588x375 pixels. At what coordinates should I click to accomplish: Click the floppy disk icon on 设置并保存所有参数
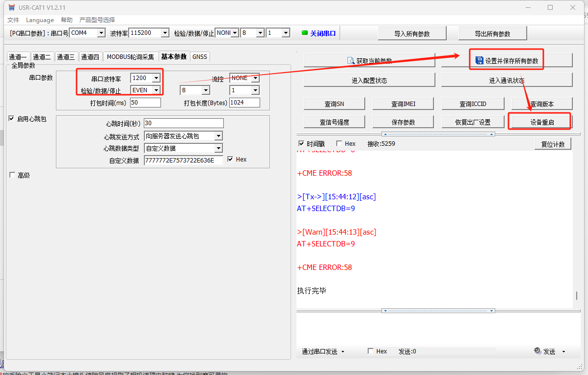click(x=480, y=60)
